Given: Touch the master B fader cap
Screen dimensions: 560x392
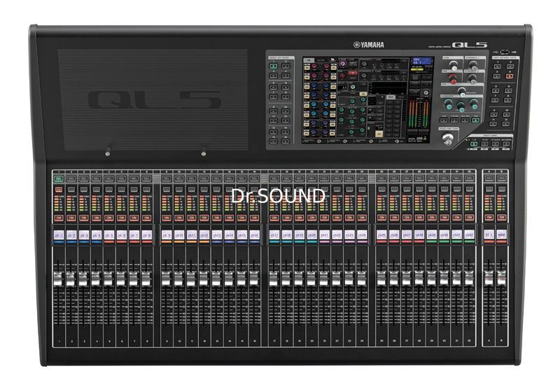Looking at the screenshot, I should (501, 278).
